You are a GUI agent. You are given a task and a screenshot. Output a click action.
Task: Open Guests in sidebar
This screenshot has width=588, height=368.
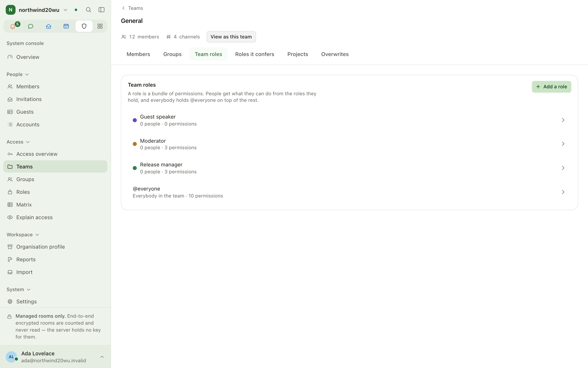pyautogui.click(x=55, y=112)
